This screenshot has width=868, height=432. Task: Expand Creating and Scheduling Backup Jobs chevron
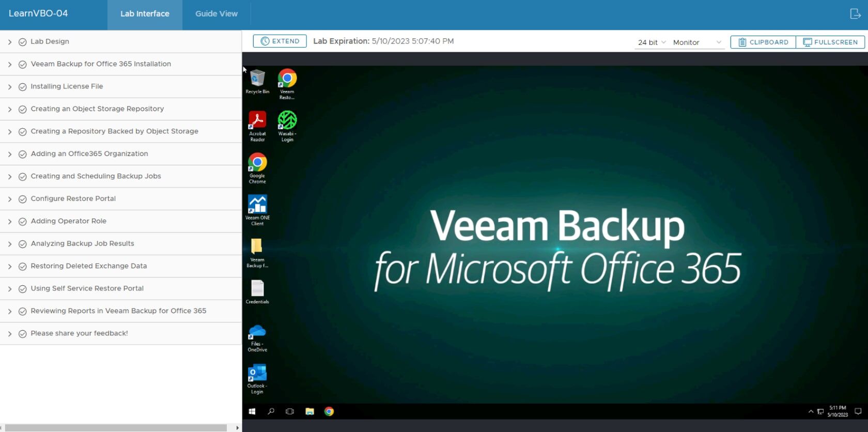coord(10,177)
